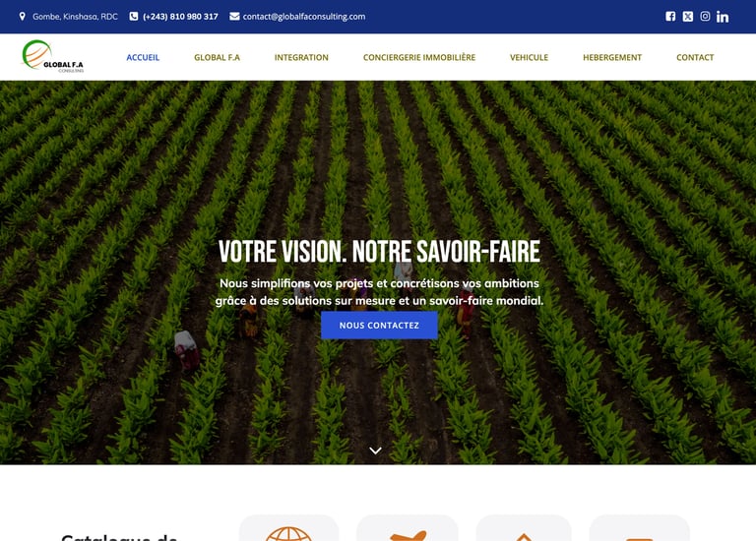Click the phone icon in top bar

tap(134, 17)
